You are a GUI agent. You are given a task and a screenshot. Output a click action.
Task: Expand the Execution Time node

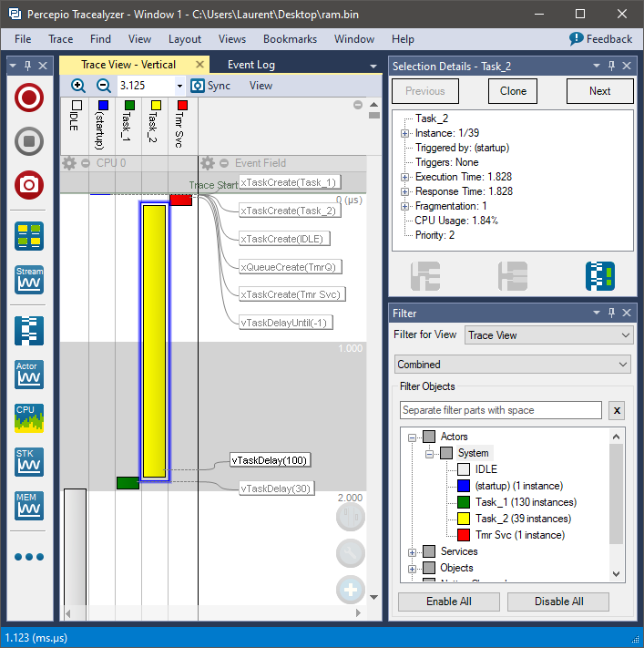click(x=404, y=178)
